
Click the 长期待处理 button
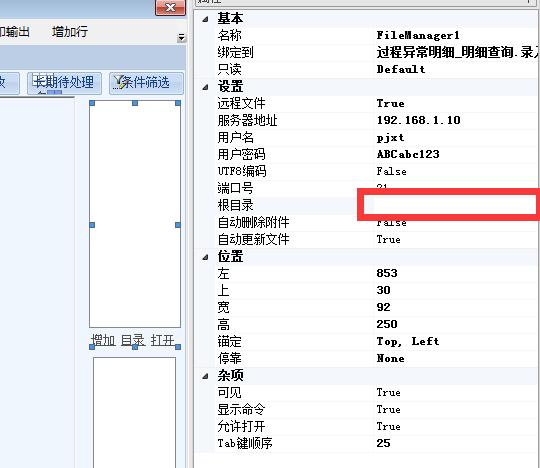[64, 83]
